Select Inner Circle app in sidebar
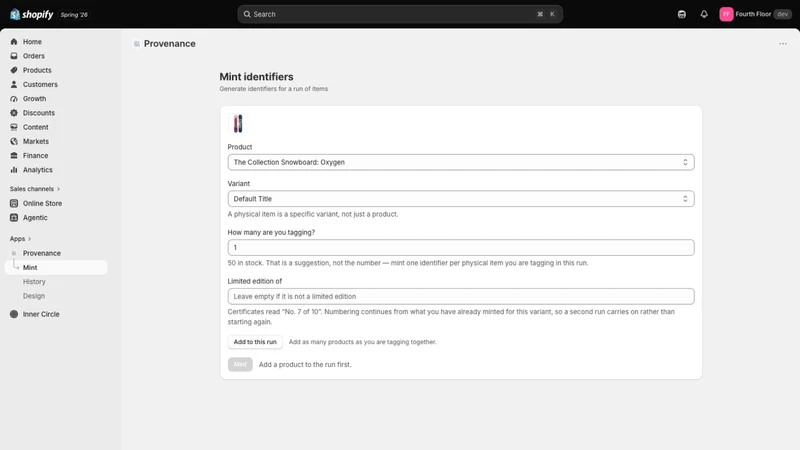The height and width of the screenshot is (450, 800). 41,314
